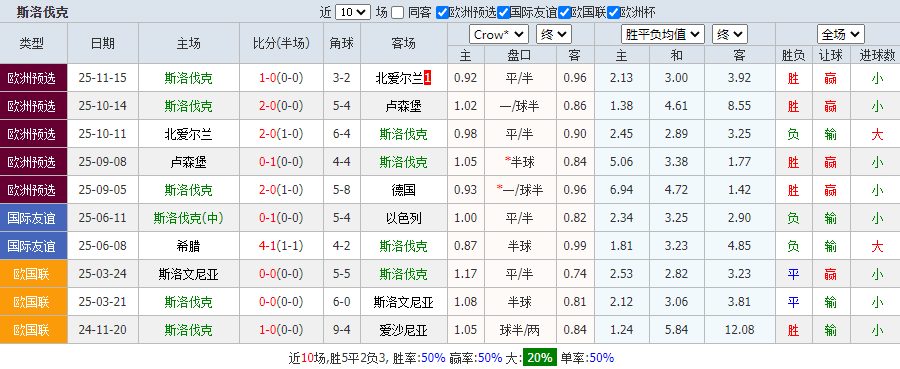
Task: Click the 盘口 column header
Action: [x=519, y=56]
